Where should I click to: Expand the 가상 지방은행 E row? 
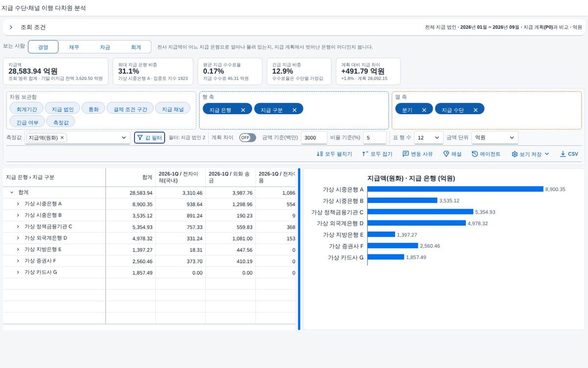click(x=18, y=249)
